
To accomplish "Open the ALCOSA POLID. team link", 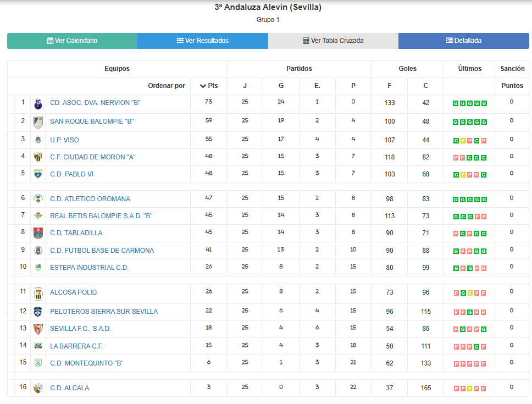I will click(74, 292).
